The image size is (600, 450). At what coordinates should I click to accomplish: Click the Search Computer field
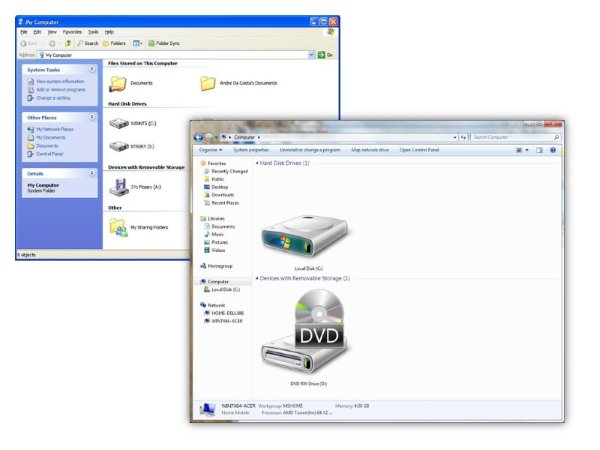[515, 137]
